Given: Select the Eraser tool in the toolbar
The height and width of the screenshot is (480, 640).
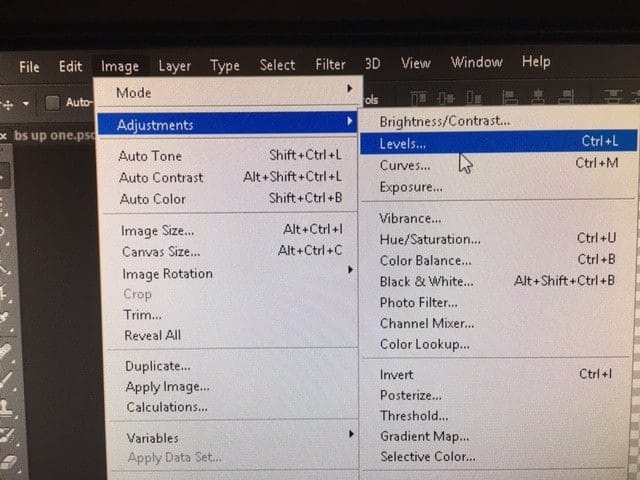Looking at the screenshot, I should pyautogui.click(x=8, y=462).
